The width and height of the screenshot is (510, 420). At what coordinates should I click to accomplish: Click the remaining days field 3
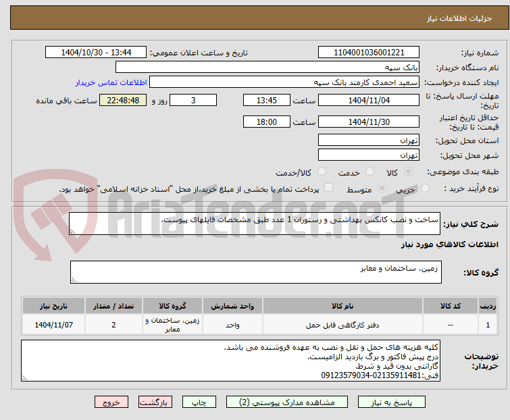(193, 100)
